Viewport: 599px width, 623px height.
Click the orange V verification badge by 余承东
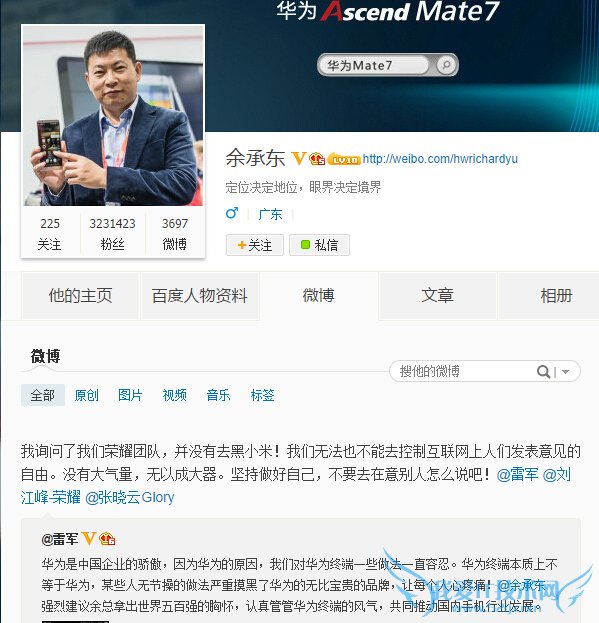(299, 159)
